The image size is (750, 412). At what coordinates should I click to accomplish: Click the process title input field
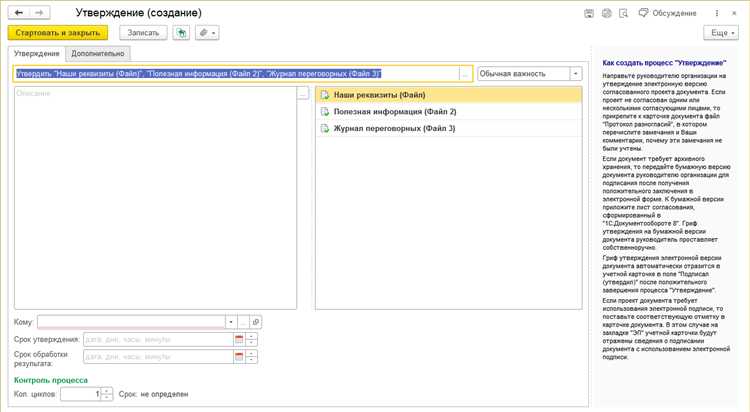click(236, 74)
